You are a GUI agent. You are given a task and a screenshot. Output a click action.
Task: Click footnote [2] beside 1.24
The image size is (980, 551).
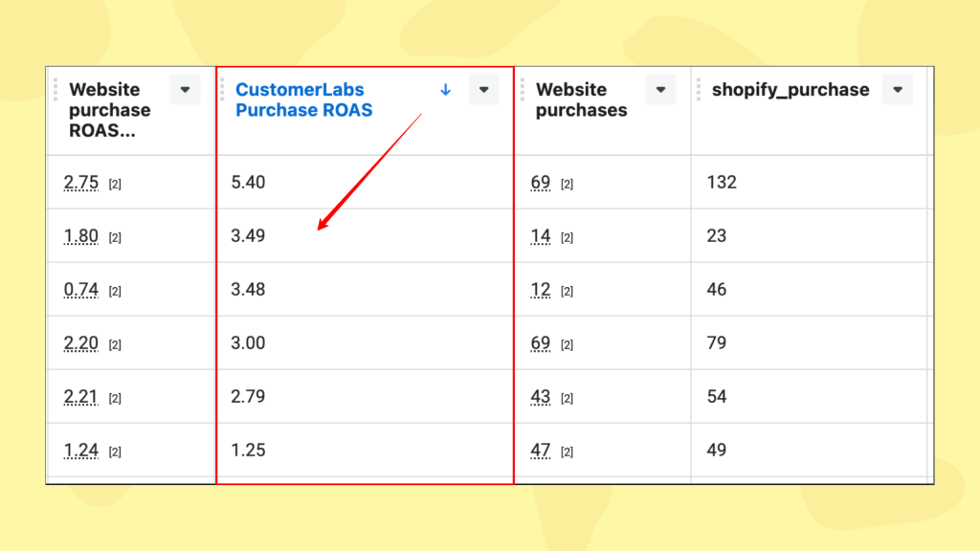click(115, 452)
